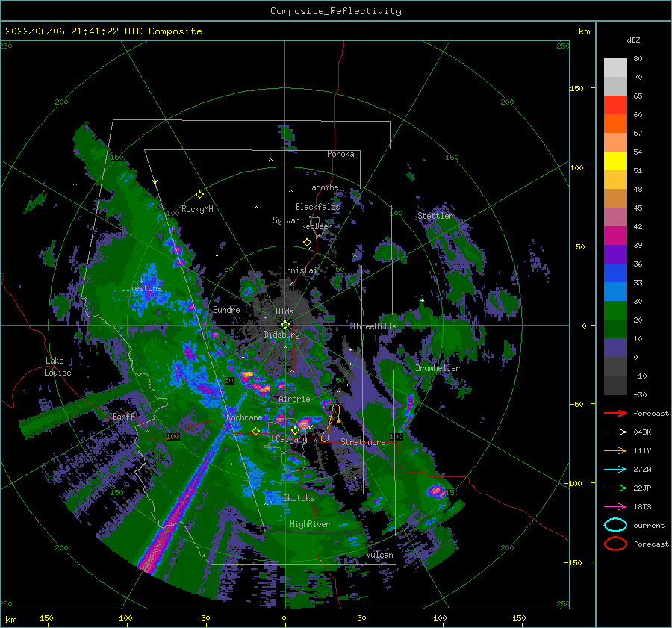Click the Innisfail city label
This screenshot has height=628, width=672.
pyautogui.click(x=302, y=270)
